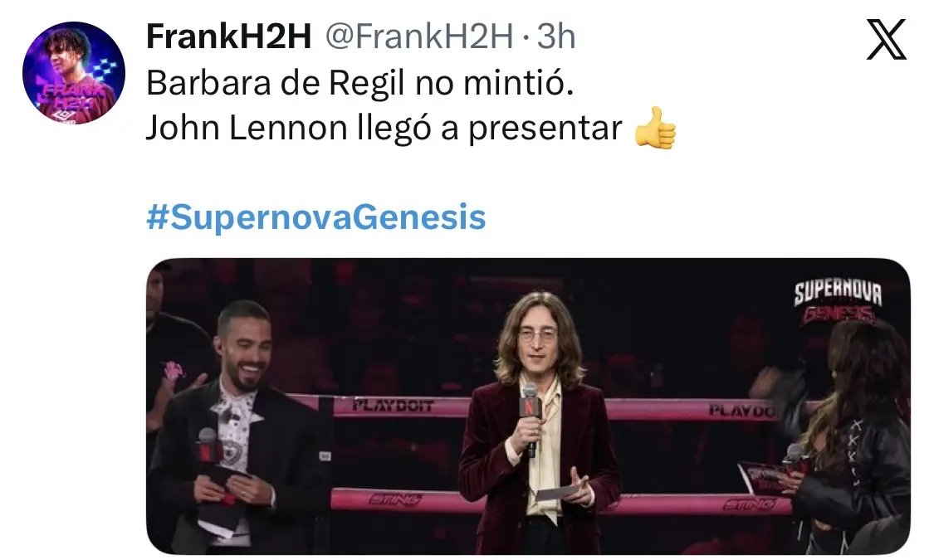Click the right PLAYDO label on the rope
Screen dimensions: 934x560
[x=742, y=410]
